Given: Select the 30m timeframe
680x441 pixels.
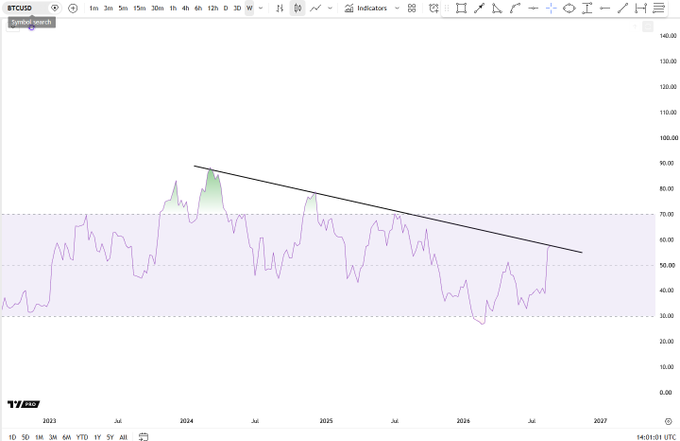Looking at the screenshot, I should (157, 8).
